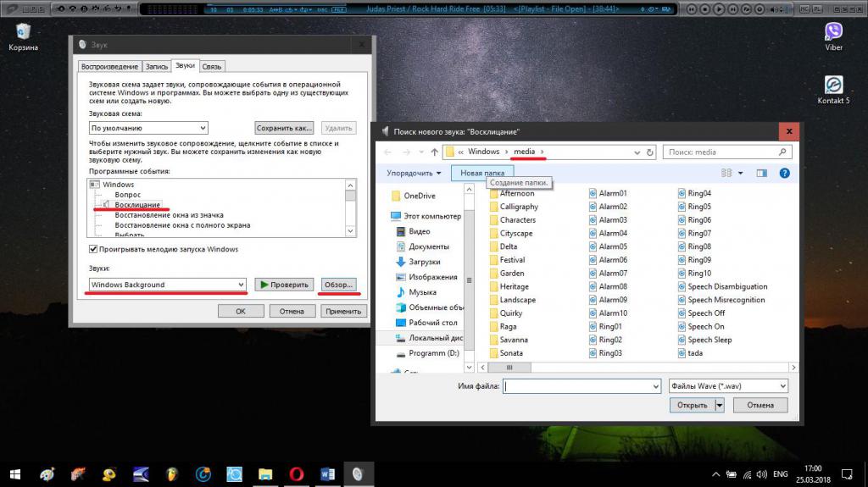This screenshot has width=868, height=487.
Task: Select the Ring10 sound file
Action: (x=694, y=274)
